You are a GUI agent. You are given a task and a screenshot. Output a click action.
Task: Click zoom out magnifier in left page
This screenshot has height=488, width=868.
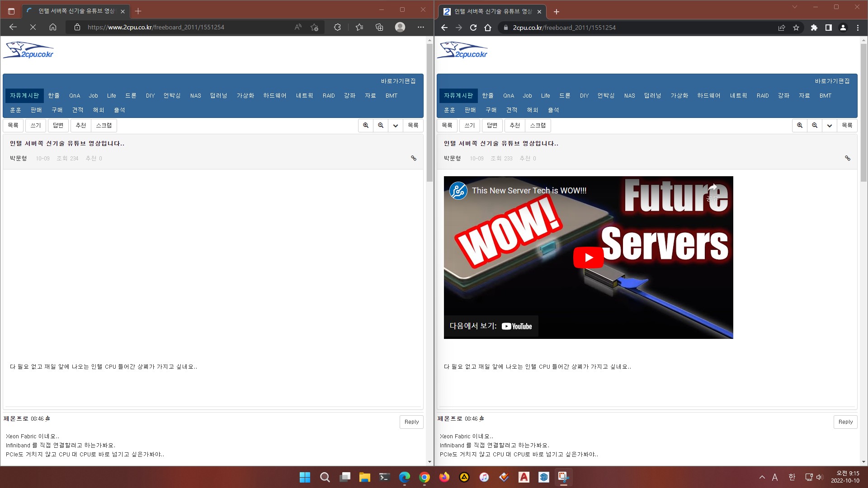tap(381, 125)
